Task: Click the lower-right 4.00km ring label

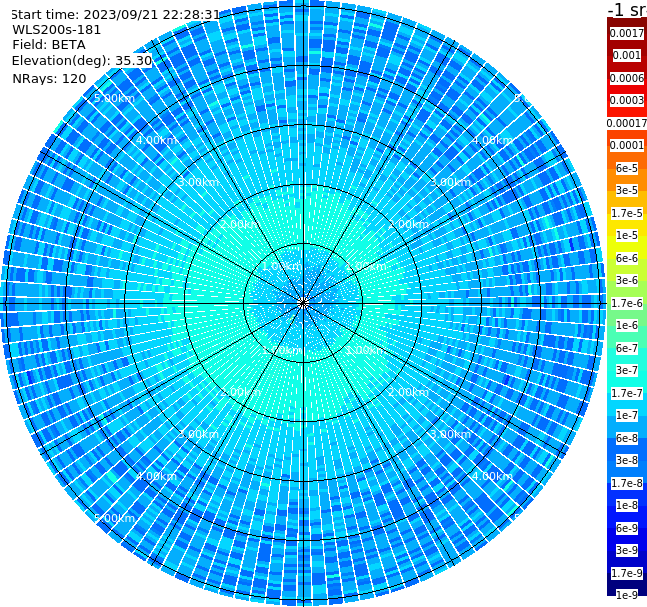Action: pos(492,476)
